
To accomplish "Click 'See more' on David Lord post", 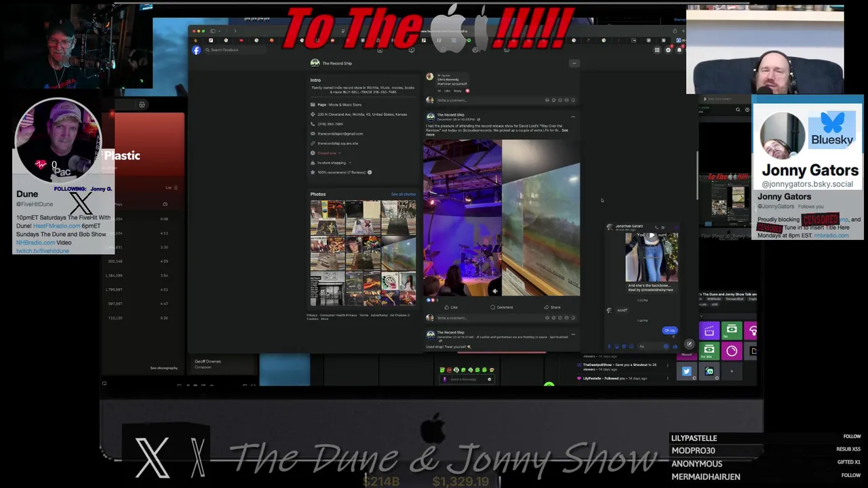I will [x=564, y=131].
